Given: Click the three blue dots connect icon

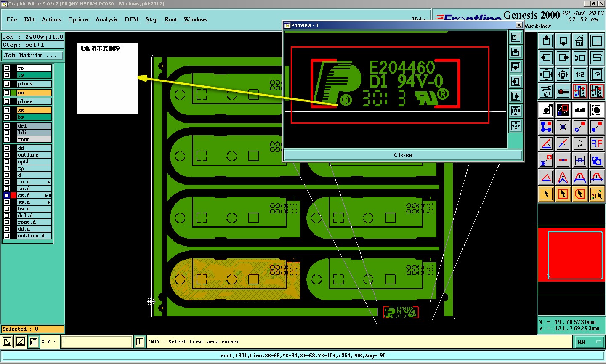Looking at the screenshot, I should click(x=546, y=127).
